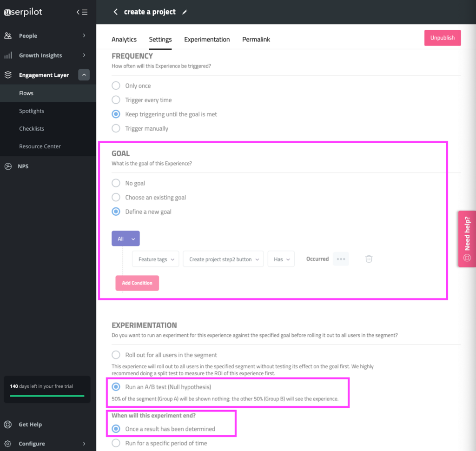Switch to the Permalink tab
The image size is (476, 451).
tap(256, 40)
